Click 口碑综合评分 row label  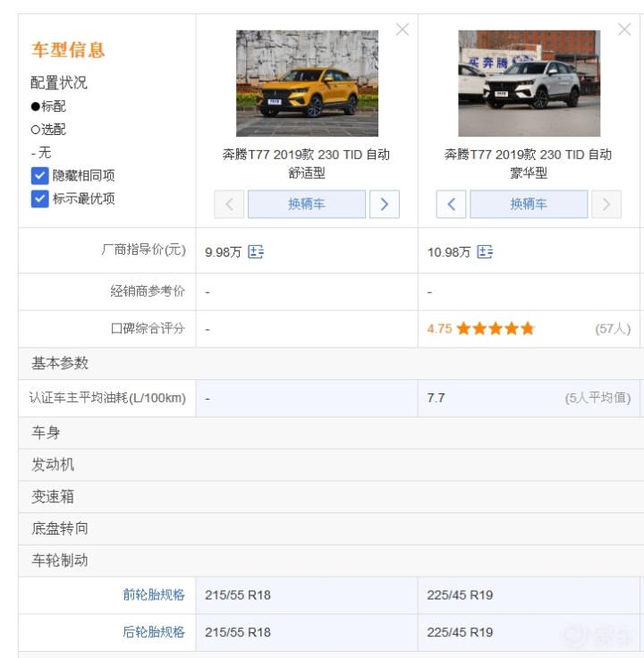[148, 329]
